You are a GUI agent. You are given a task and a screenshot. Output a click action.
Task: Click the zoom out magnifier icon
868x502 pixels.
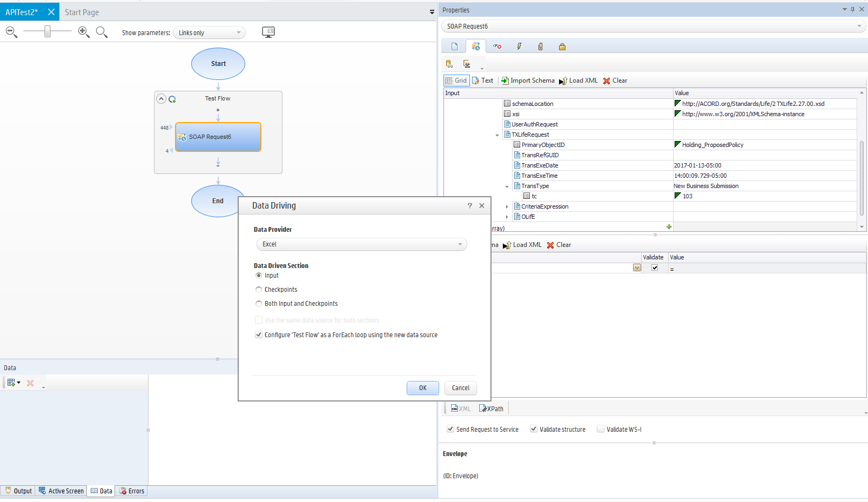point(11,32)
